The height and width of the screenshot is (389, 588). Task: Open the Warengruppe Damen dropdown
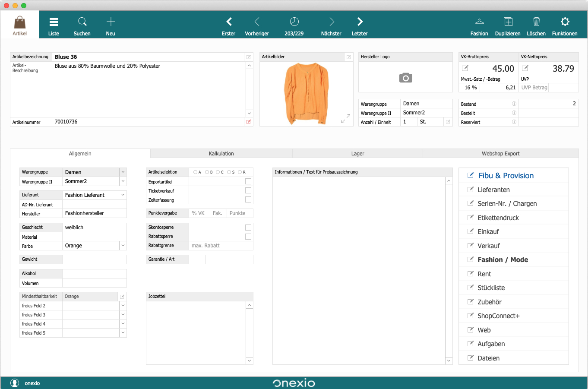(x=123, y=172)
